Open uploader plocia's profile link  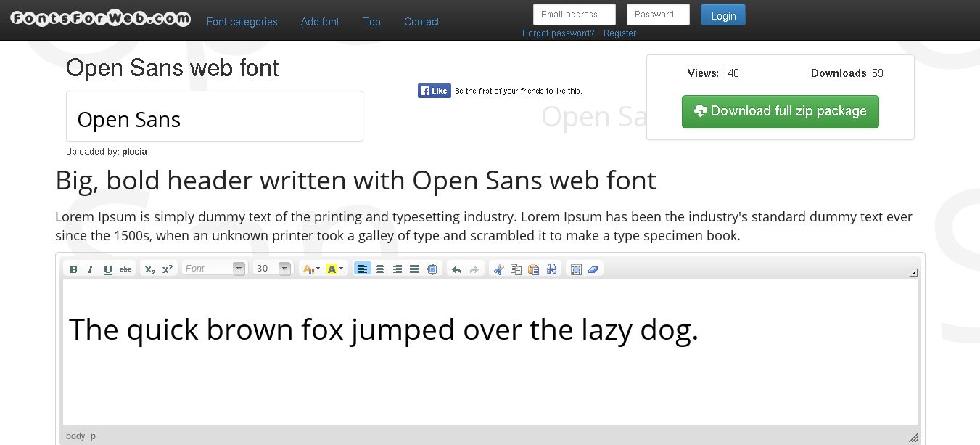(x=134, y=152)
